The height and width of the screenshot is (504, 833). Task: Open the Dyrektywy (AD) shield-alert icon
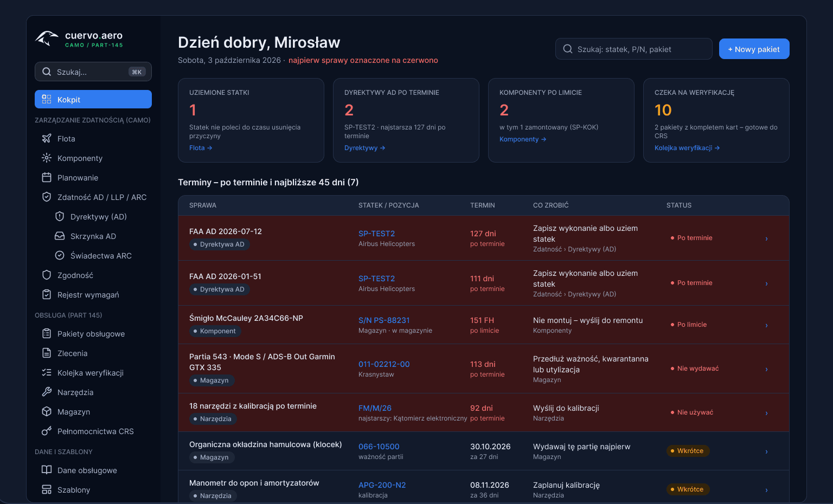pyautogui.click(x=60, y=217)
